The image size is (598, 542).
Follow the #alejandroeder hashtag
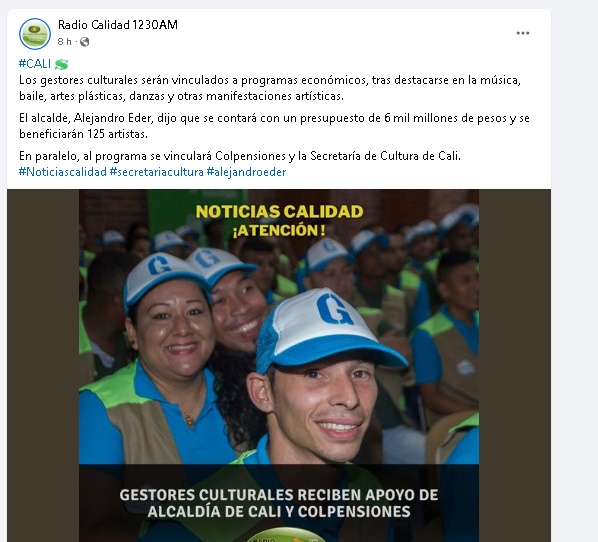246,172
